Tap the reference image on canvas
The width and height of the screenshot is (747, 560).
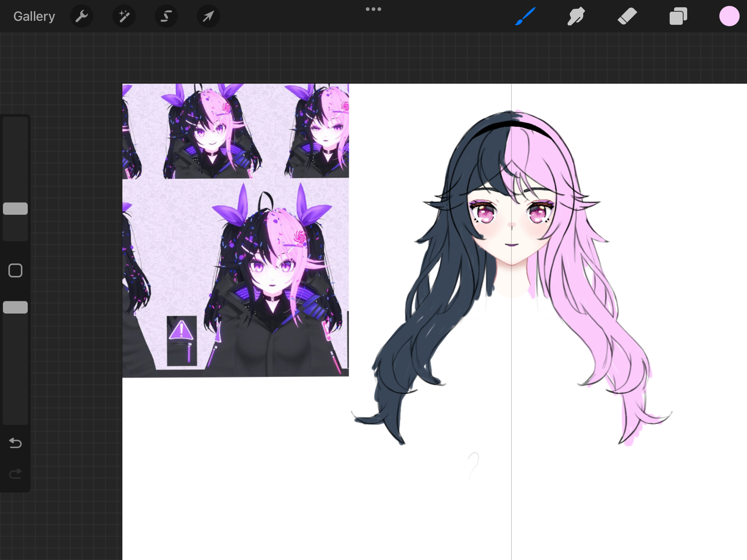(x=236, y=230)
